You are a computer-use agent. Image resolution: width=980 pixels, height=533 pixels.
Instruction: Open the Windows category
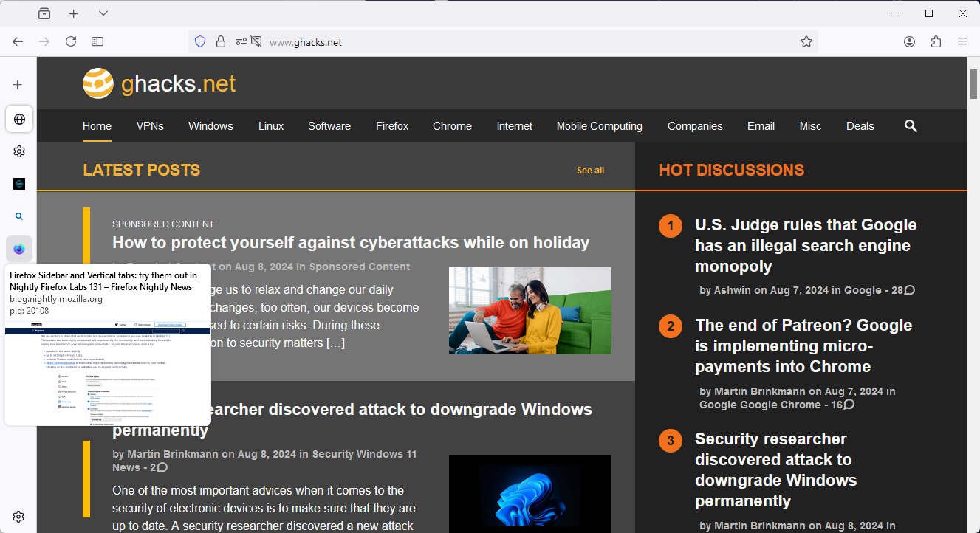coord(210,126)
